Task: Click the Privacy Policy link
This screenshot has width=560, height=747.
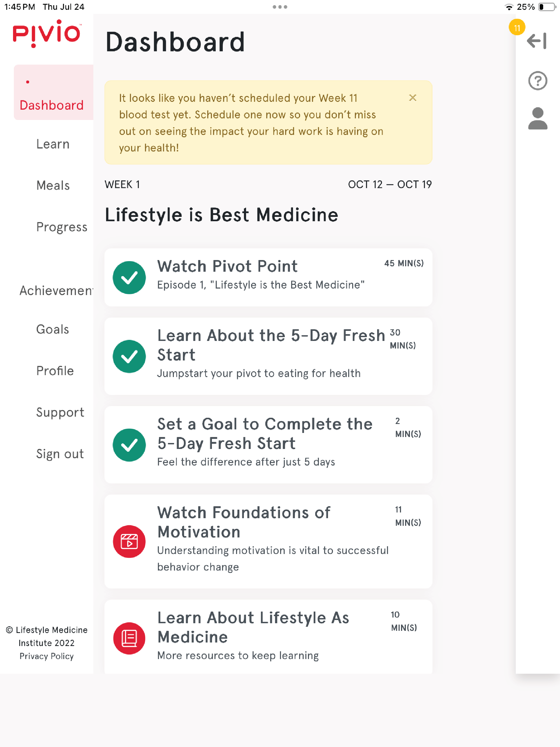Action: 47,656
